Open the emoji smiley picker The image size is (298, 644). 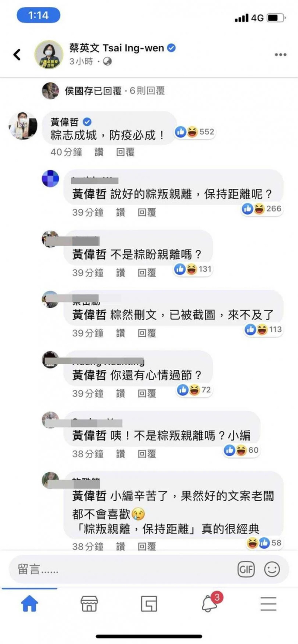pyautogui.click(x=272, y=570)
